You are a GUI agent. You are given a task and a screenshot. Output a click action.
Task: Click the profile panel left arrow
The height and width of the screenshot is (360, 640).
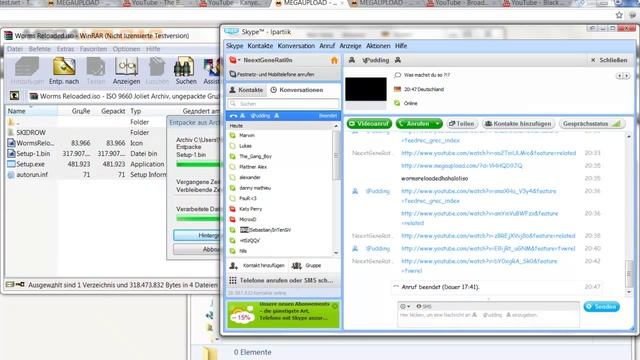coord(620,76)
